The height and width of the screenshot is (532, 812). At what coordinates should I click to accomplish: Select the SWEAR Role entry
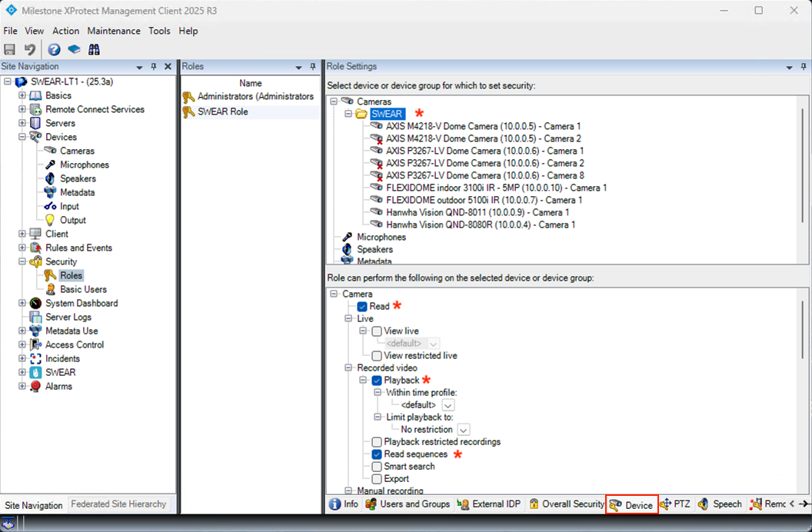[222, 111]
